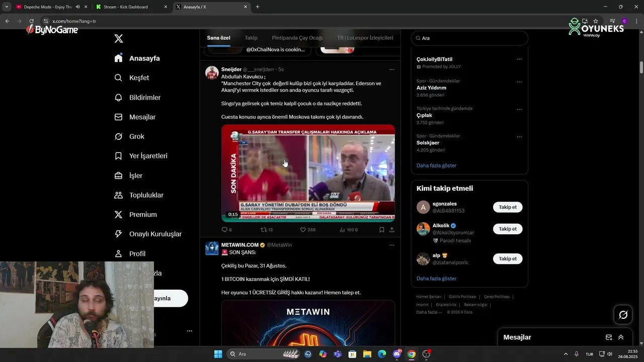Image resolution: width=644 pixels, height=362 pixels.
Task: Open more options for Aziz Yıldırım trend
Action: [x=519, y=82]
